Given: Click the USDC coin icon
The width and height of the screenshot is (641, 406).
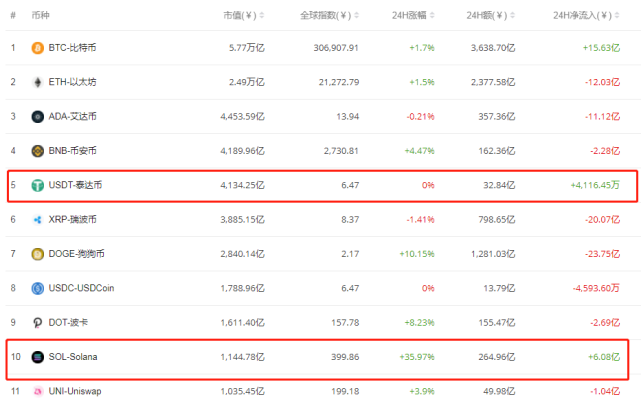Looking at the screenshot, I should point(38,288).
